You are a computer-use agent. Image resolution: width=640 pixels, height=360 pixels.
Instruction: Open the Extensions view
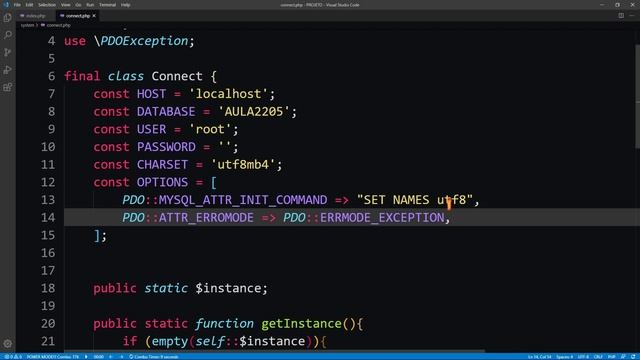point(7,87)
